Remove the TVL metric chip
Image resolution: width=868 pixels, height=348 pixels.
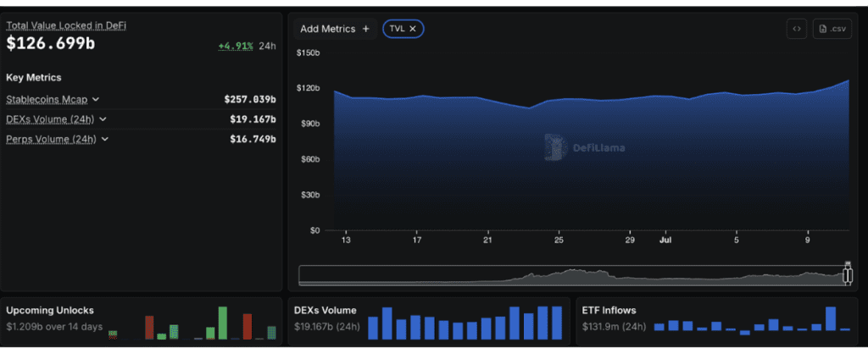413,29
